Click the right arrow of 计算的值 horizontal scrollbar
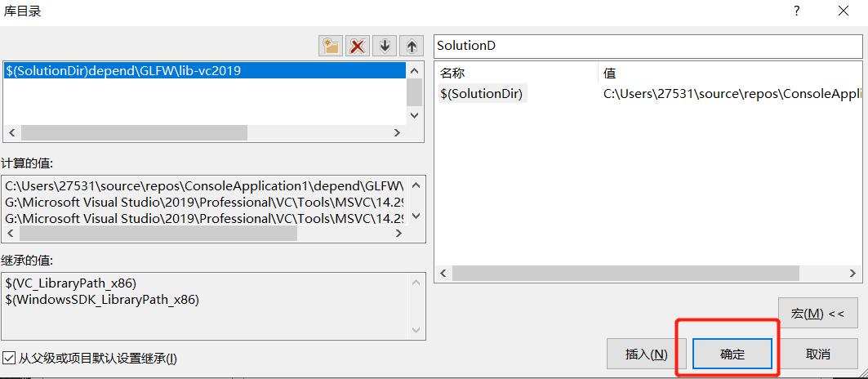The width and height of the screenshot is (868, 379). (398, 234)
